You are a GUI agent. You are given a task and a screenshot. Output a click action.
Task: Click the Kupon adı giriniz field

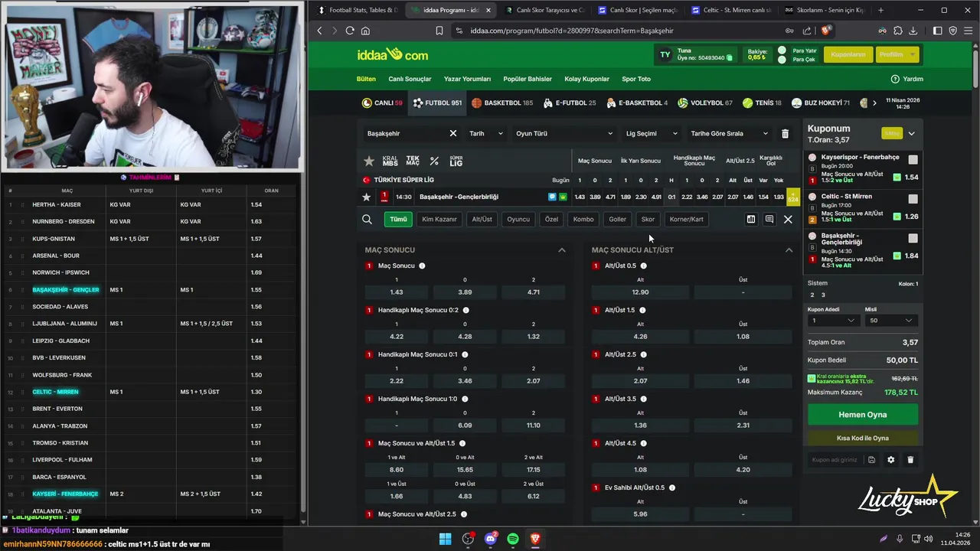tap(835, 460)
